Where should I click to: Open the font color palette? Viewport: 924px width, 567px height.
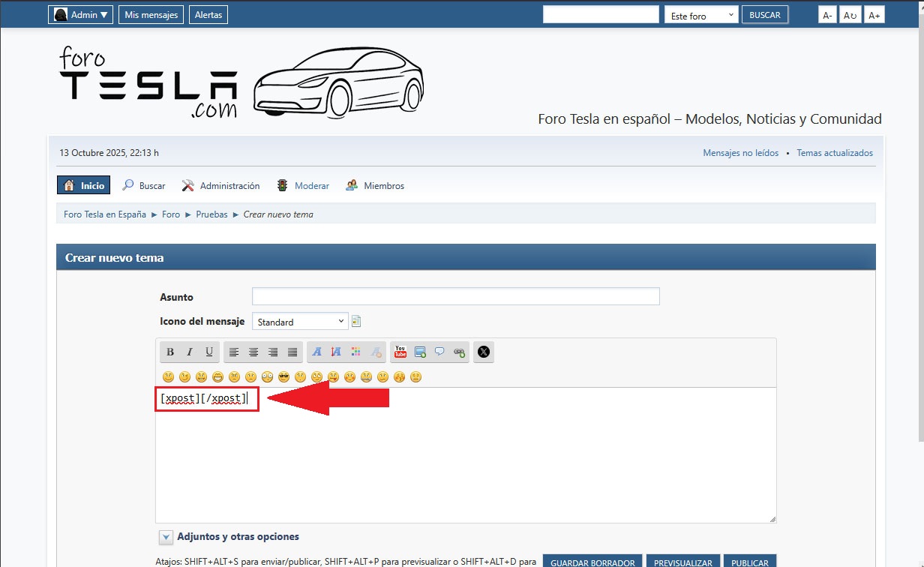tap(355, 352)
